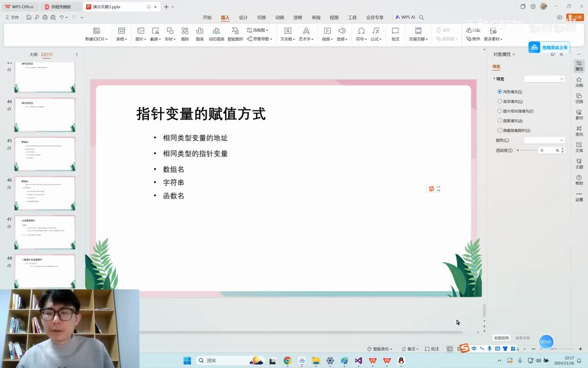The image size is (588, 368).
Task: Switch to the 开始 ribbon tab
Action: click(x=207, y=17)
